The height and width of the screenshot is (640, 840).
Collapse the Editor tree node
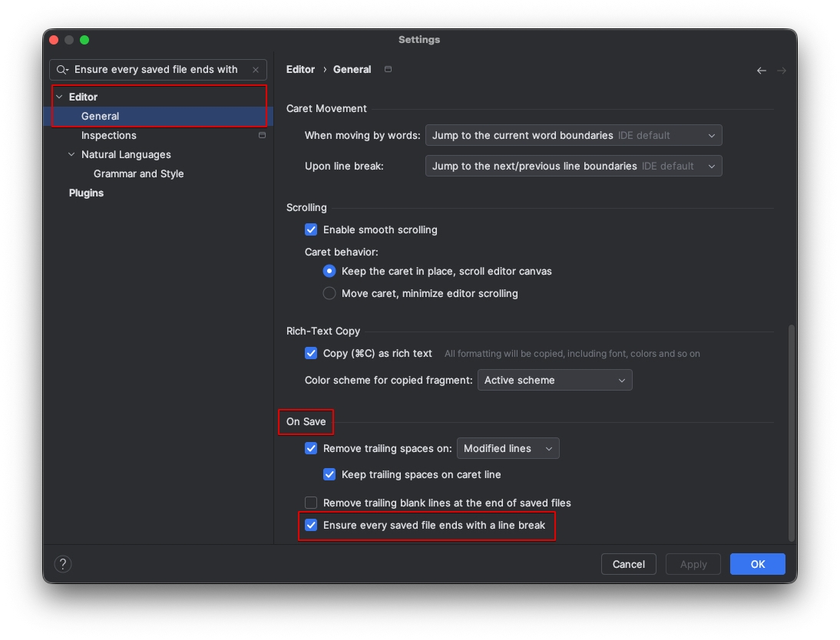point(59,97)
